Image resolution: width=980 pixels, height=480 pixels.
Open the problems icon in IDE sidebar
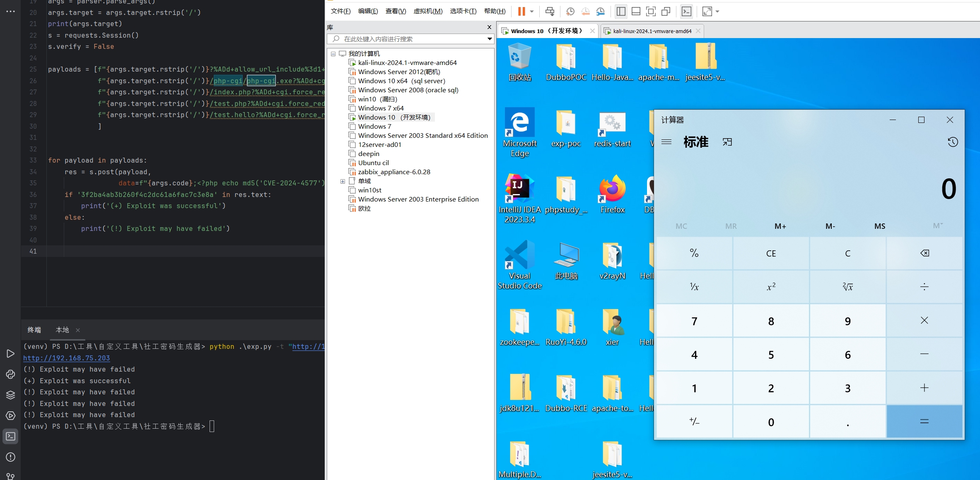[11, 457]
